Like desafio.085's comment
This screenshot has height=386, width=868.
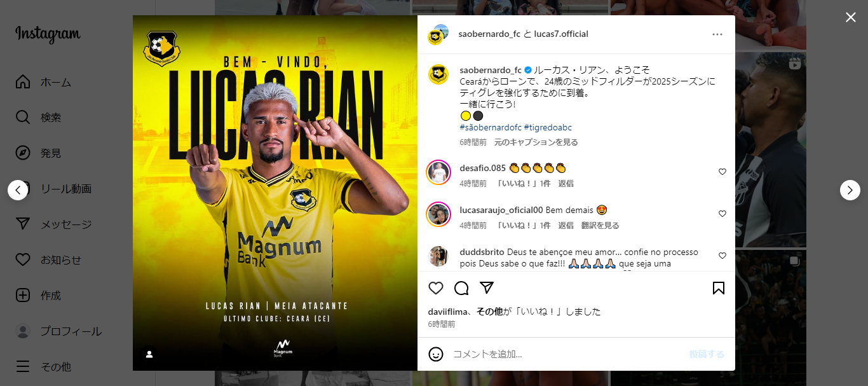coord(722,172)
